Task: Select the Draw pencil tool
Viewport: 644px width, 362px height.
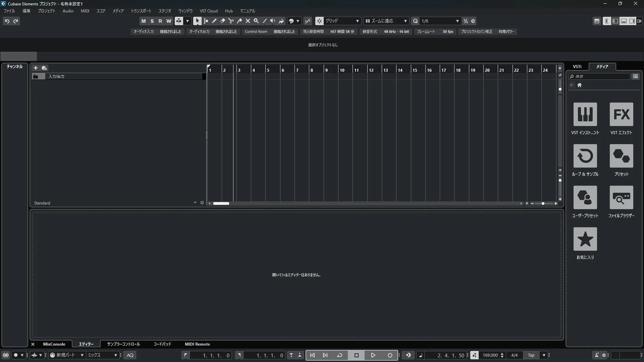Action: coord(214,21)
